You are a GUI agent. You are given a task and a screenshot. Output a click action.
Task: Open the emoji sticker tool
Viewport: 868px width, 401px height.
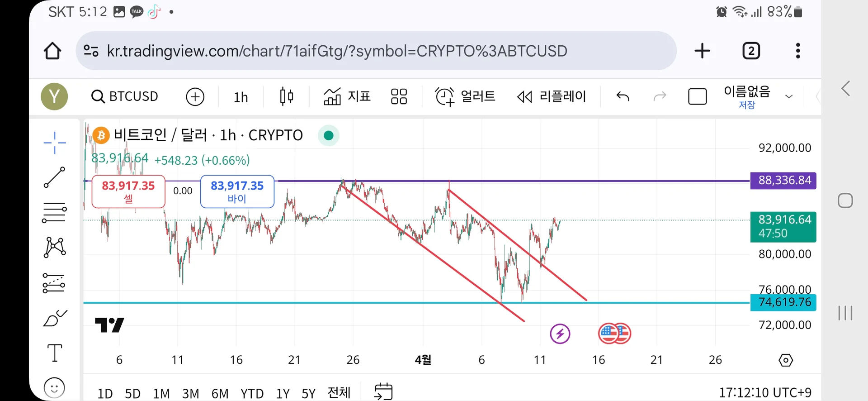(x=54, y=388)
